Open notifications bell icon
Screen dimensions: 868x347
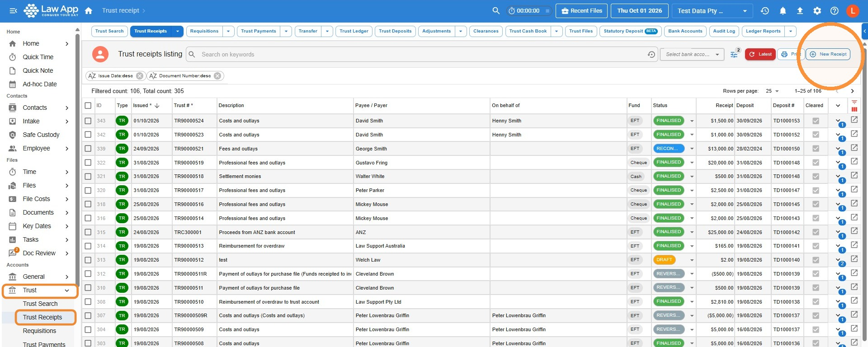783,10
